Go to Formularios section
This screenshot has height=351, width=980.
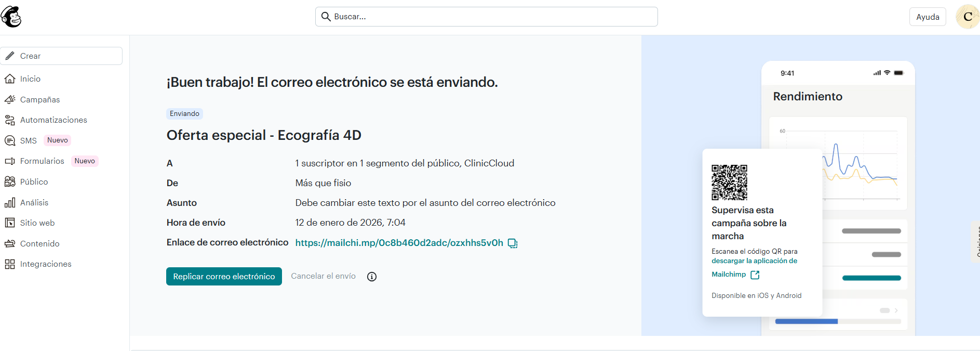42,161
